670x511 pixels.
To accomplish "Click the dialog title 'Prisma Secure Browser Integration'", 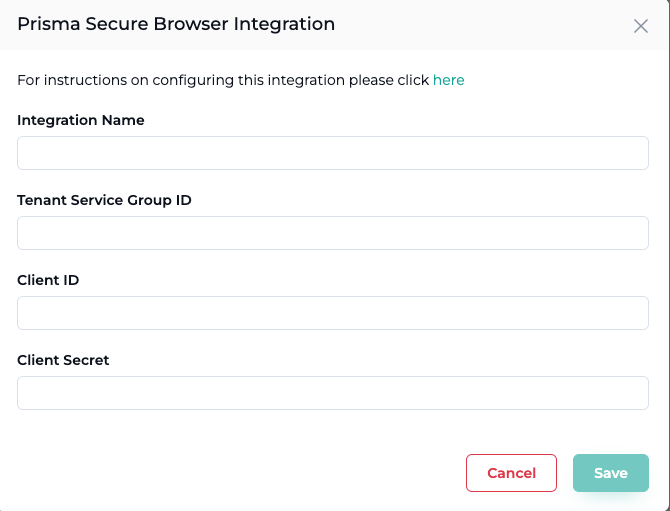I will [x=176, y=24].
